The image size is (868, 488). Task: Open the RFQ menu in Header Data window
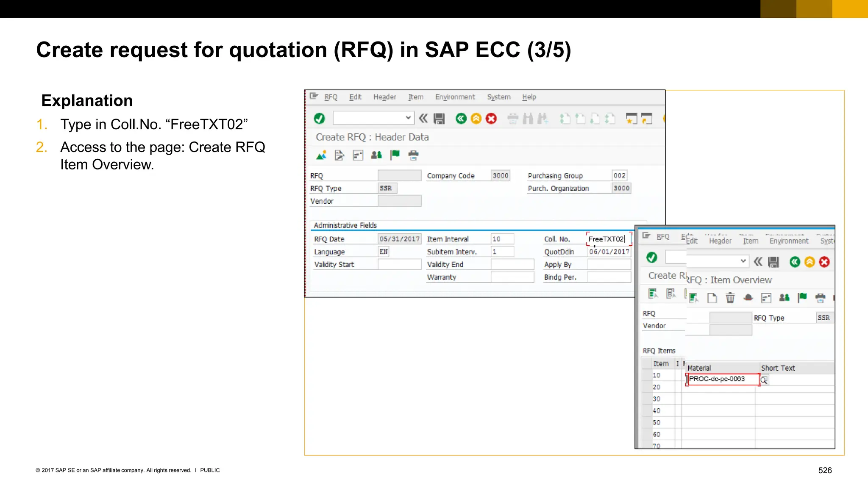[331, 97]
